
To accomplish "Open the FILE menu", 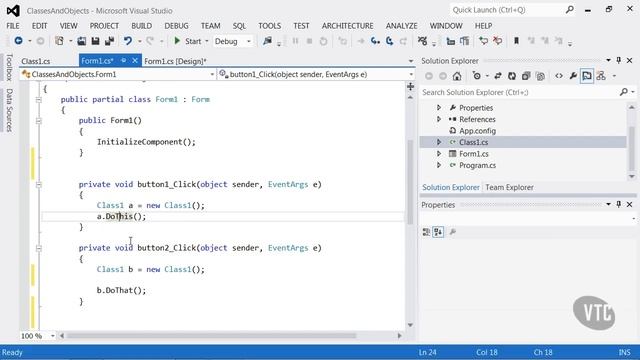I will pos(13,26).
